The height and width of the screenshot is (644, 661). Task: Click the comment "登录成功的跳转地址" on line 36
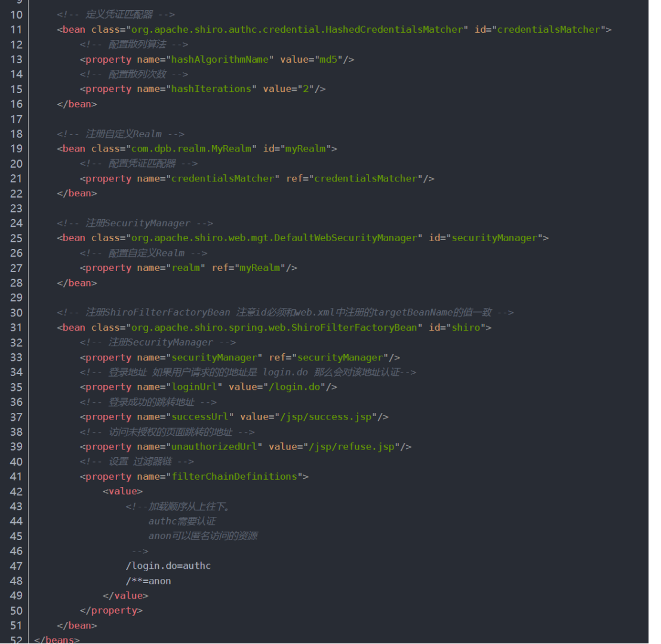[151, 402]
